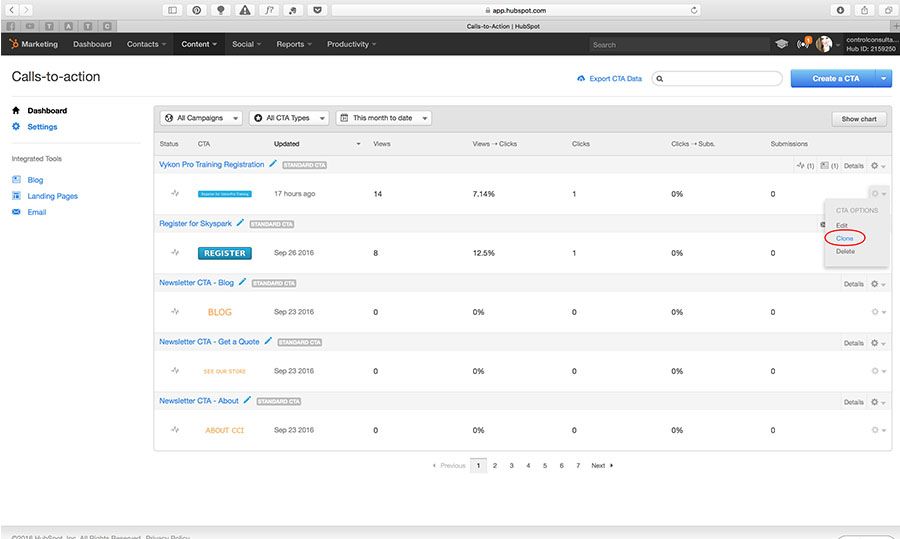Open gear dropdown for Vykon Pro Training header
The height and width of the screenshot is (539, 900).
pos(878,165)
